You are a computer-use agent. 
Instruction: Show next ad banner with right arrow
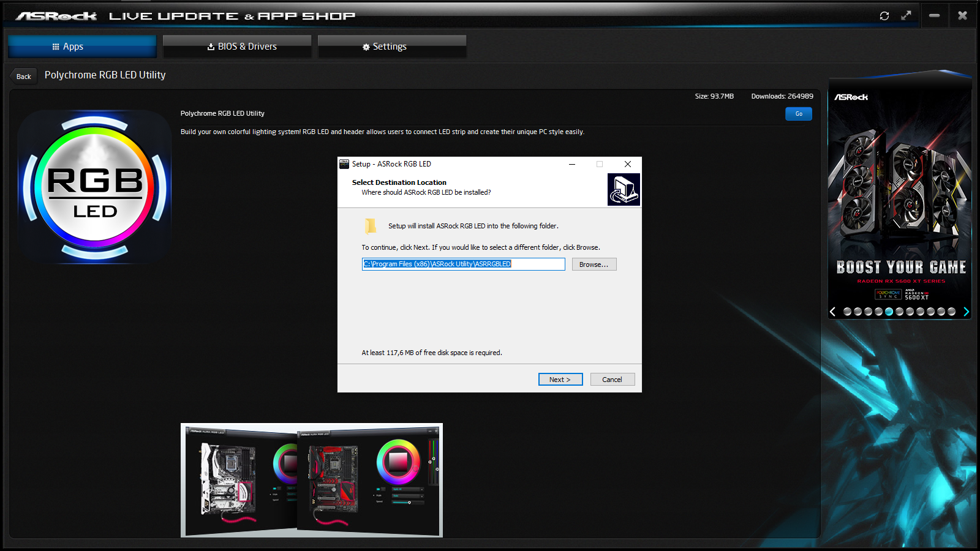(966, 312)
